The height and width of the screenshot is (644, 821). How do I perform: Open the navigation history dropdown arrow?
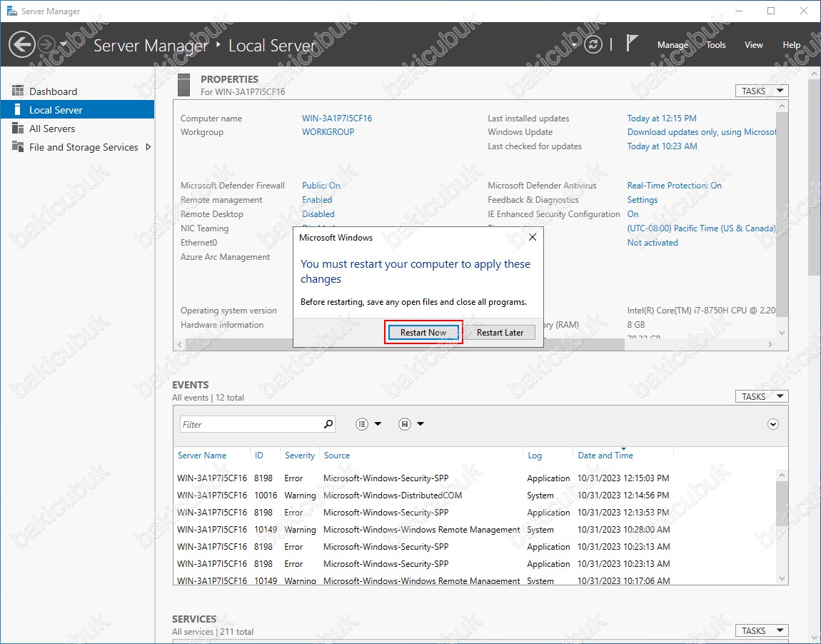click(64, 44)
